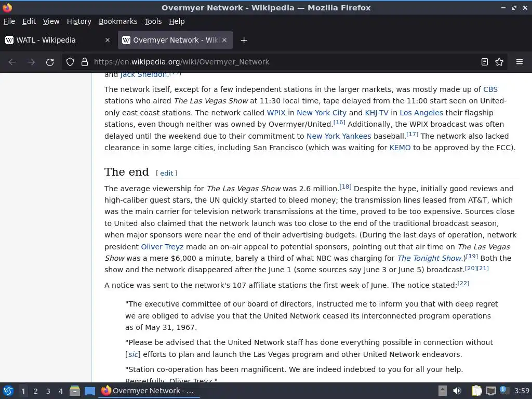This screenshot has height=399, width=532.
Task: Switch to workspace 2
Action: 36,391
